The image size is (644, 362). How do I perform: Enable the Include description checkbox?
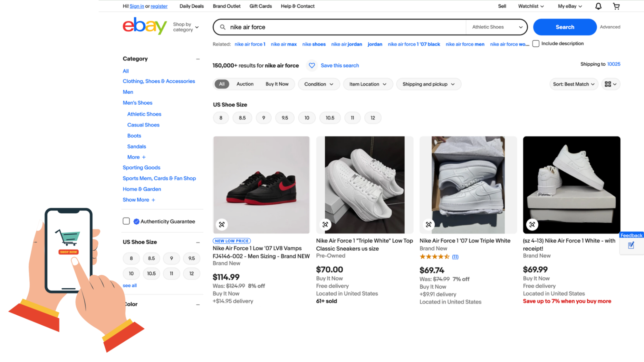[536, 44]
